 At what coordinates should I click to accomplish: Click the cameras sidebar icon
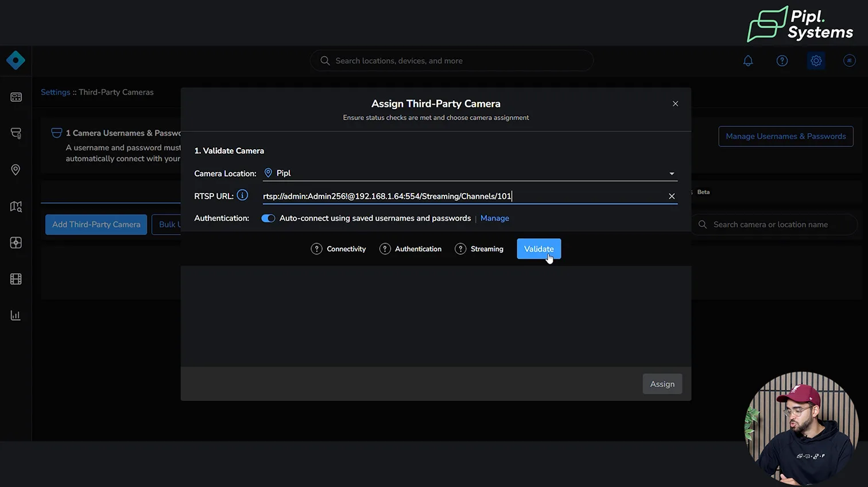(x=15, y=133)
